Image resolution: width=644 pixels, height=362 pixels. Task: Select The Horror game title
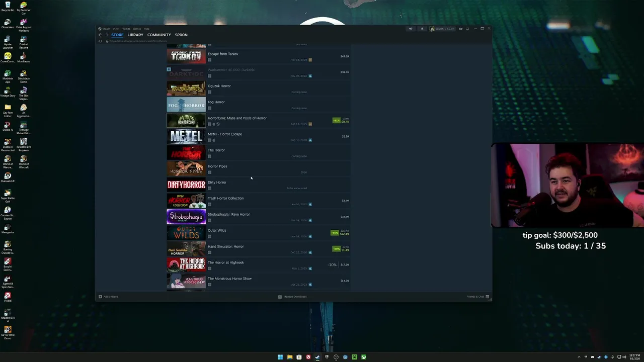point(216,150)
